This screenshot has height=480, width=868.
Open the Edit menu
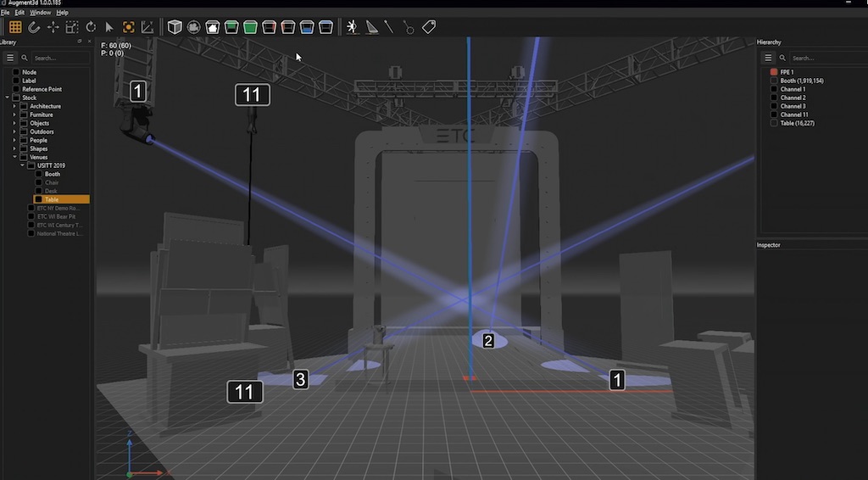pyautogui.click(x=19, y=13)
